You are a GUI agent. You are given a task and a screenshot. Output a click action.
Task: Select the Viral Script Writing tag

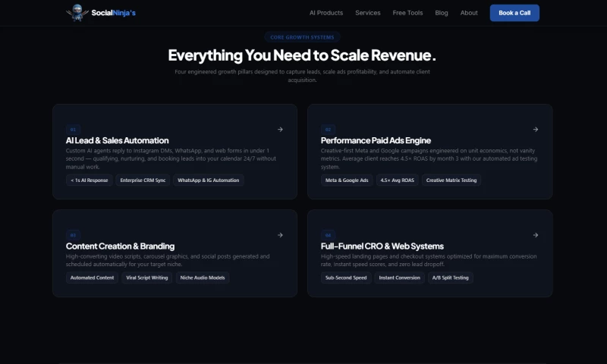147,278
